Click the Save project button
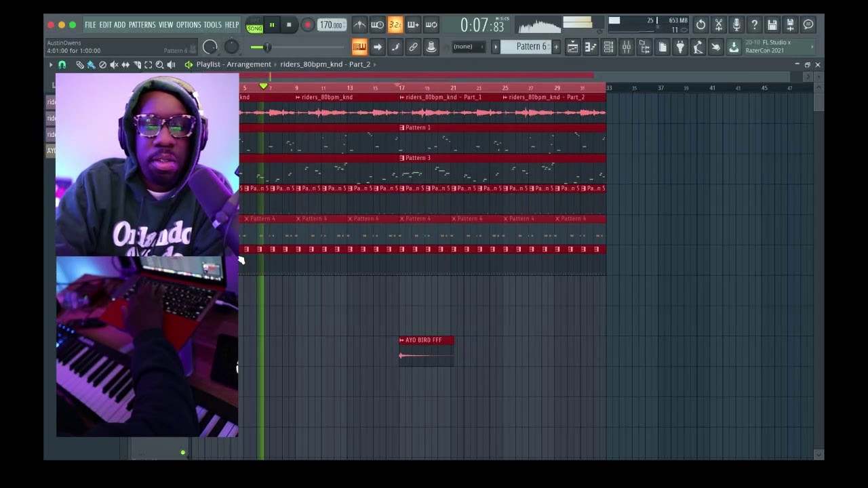The image size is (868, 488). [x=772, y=25]
